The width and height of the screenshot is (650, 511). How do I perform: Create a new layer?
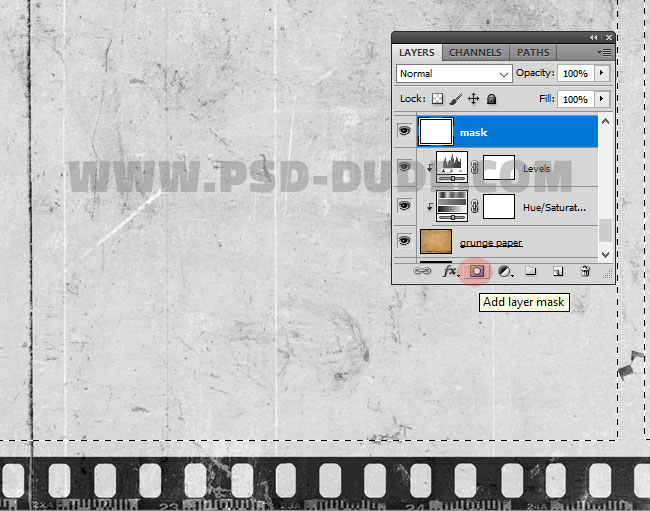coord(558,271)
